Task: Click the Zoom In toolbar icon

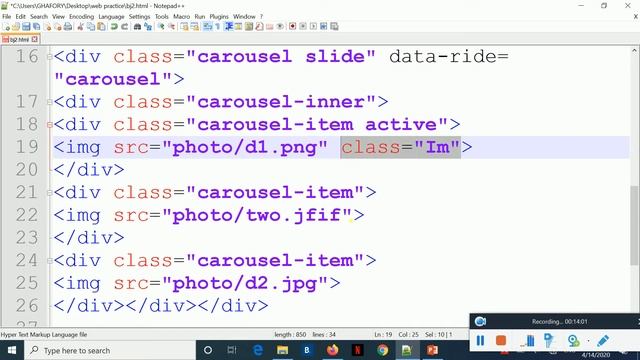Action: point(161,27)
